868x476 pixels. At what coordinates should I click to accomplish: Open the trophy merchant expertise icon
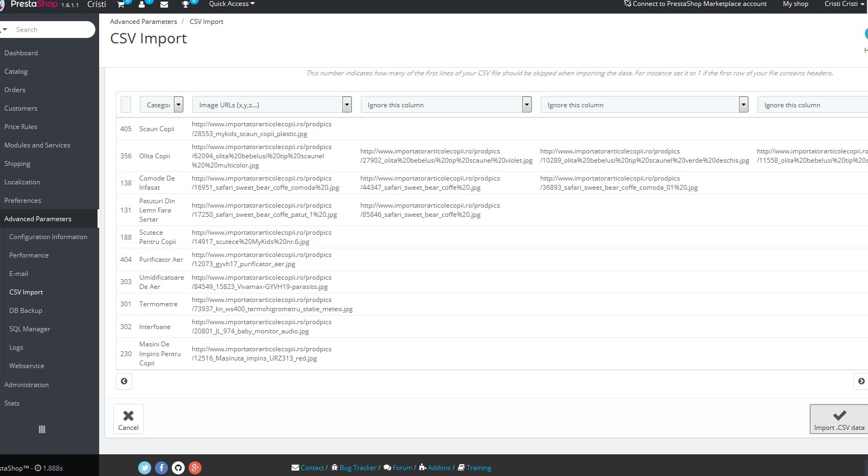tap(185, 4)
